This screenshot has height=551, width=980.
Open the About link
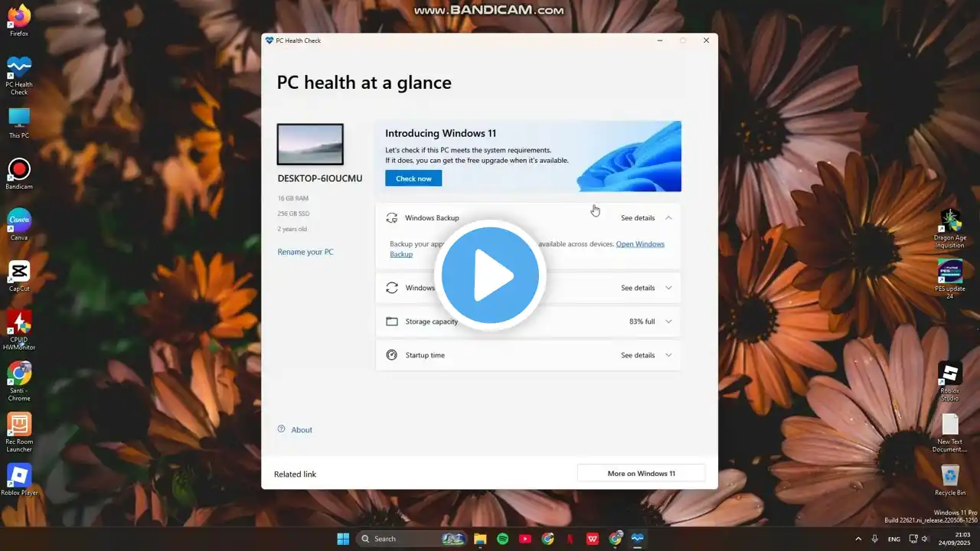pyautogui.click(x=302, y=430)
